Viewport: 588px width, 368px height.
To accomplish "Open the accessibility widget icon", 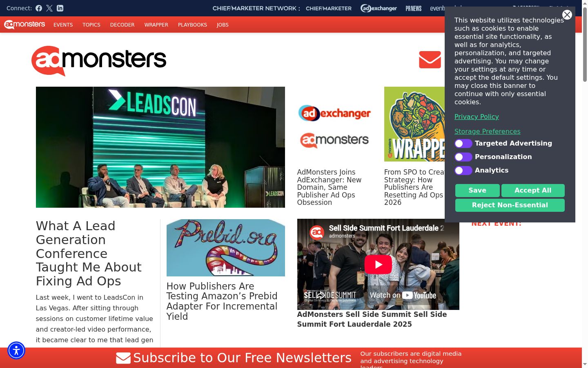I will pyautogui.click(x=16, y=350).
